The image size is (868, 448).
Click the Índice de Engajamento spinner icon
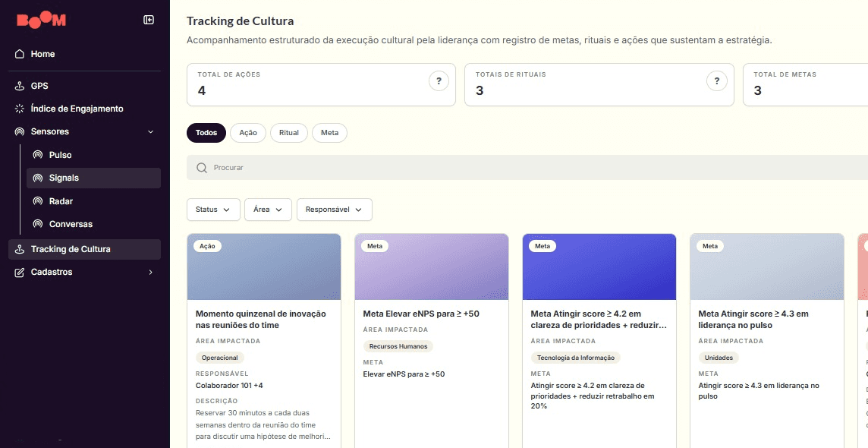20,109
